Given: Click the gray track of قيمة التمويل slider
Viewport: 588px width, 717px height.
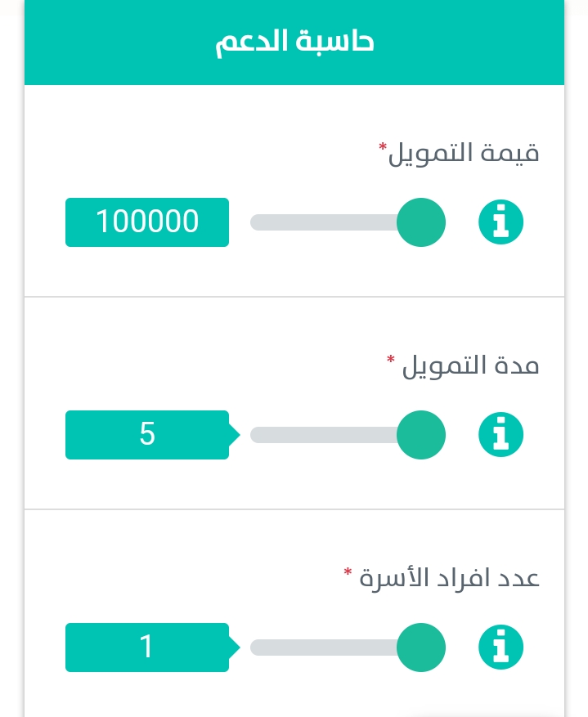Looking at the screenshot, I should [x=323, y=222].
